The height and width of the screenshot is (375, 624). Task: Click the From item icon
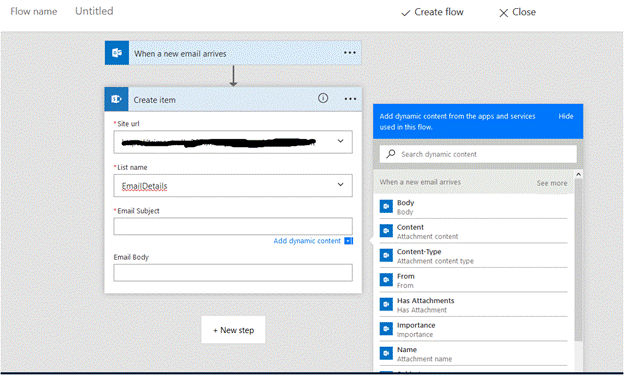386,279
